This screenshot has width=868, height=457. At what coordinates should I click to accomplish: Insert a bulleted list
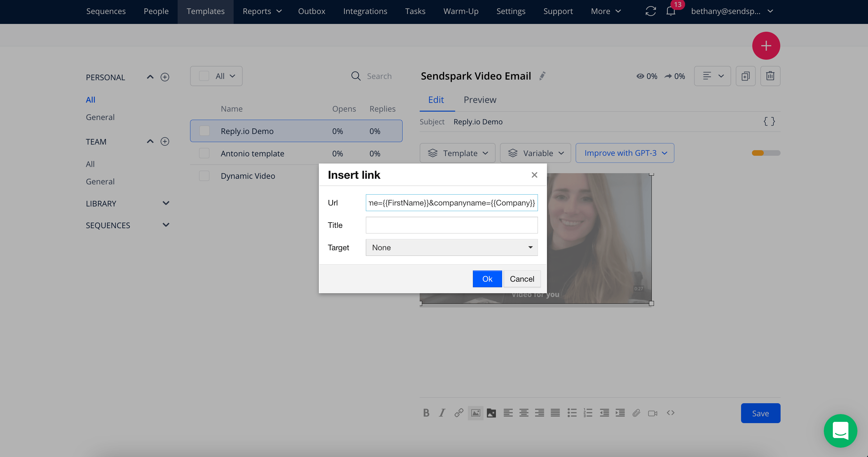click(x=572, y=413)
